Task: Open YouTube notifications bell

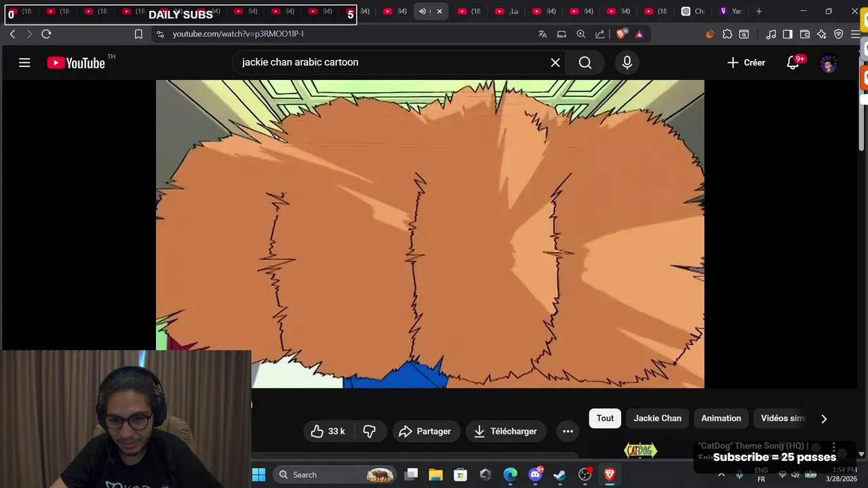Action: point(793,62)
